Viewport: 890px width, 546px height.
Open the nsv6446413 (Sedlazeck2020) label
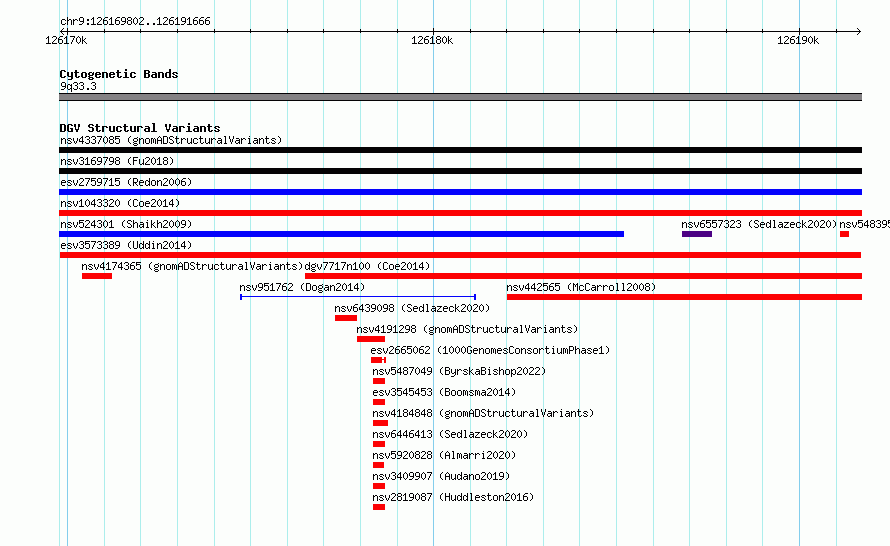pyautogui.click(x=450, y=434)
